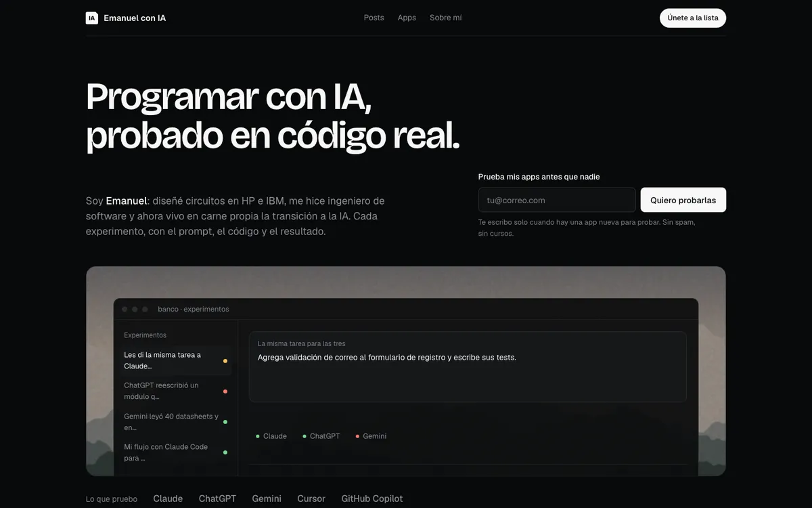Select experiment "Mi flujo con Claude Code para…"
812x508 pixels.
click(176, 452)
